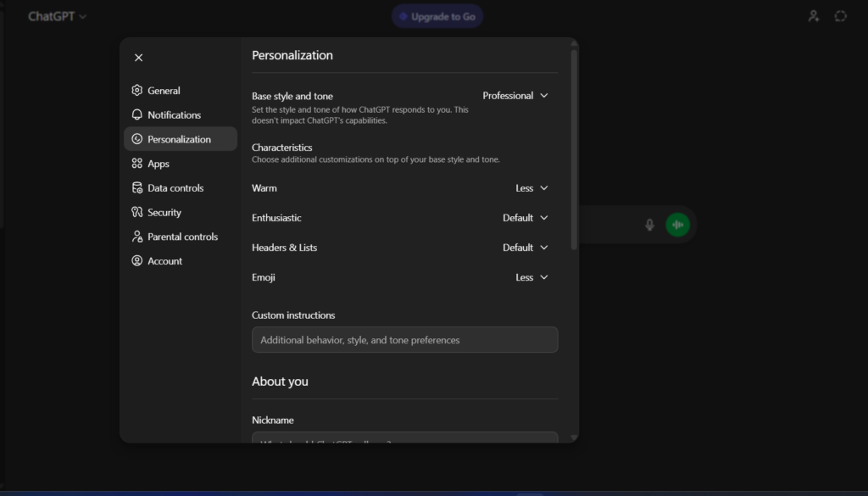This screenshot has width=868, height=496.
Task: Click the Custom instructions text field
Action: [404, 339]
